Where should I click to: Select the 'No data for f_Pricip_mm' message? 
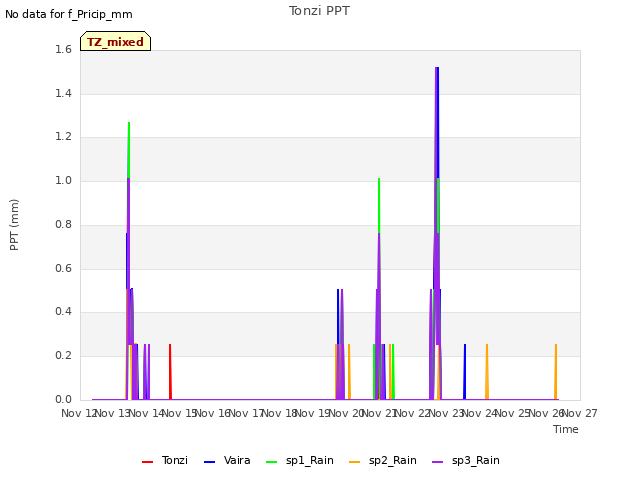point(69,15)
